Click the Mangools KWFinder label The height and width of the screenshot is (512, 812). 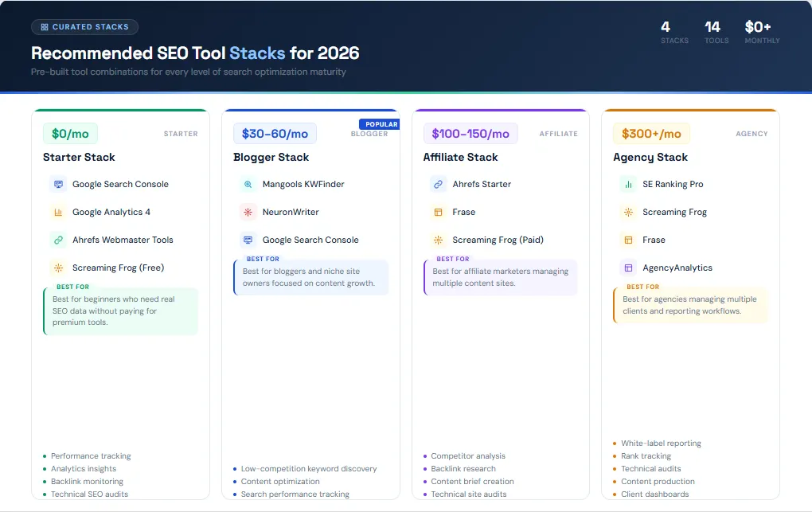(303, 184)
